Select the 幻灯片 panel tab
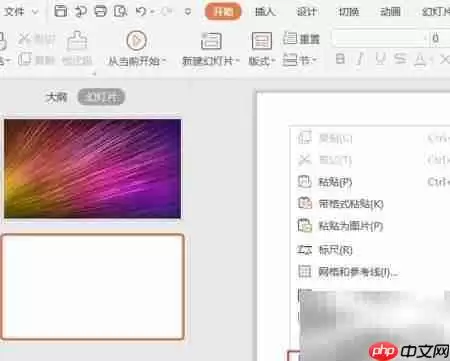 [101, 97]
